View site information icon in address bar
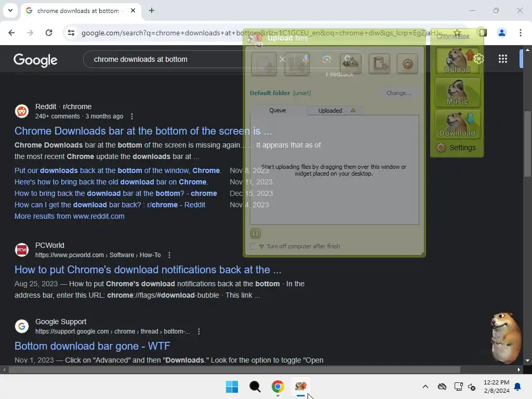 coord(71,33)
